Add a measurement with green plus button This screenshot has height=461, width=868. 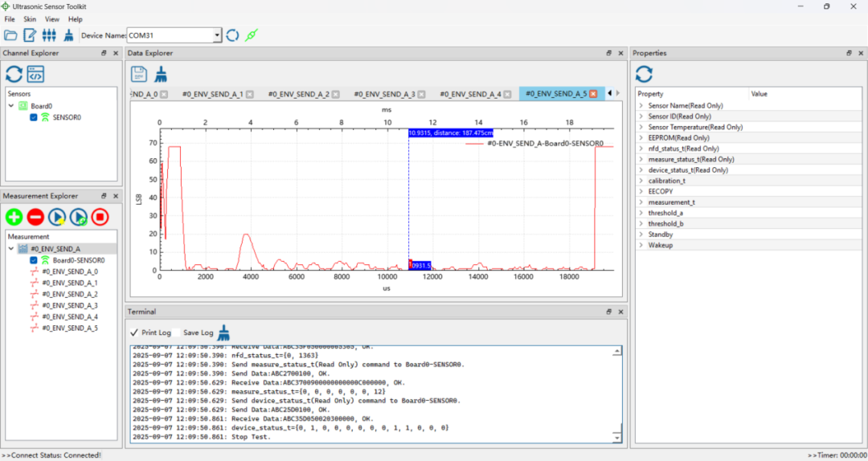[14, 216]
